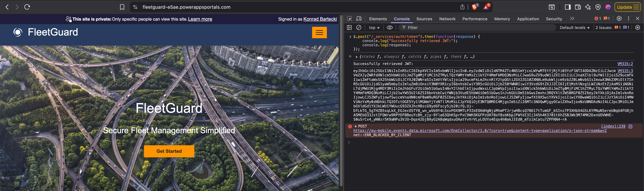Switch to the Security tab
Viewport: 644px width, 191px height.
click(554, 19)
